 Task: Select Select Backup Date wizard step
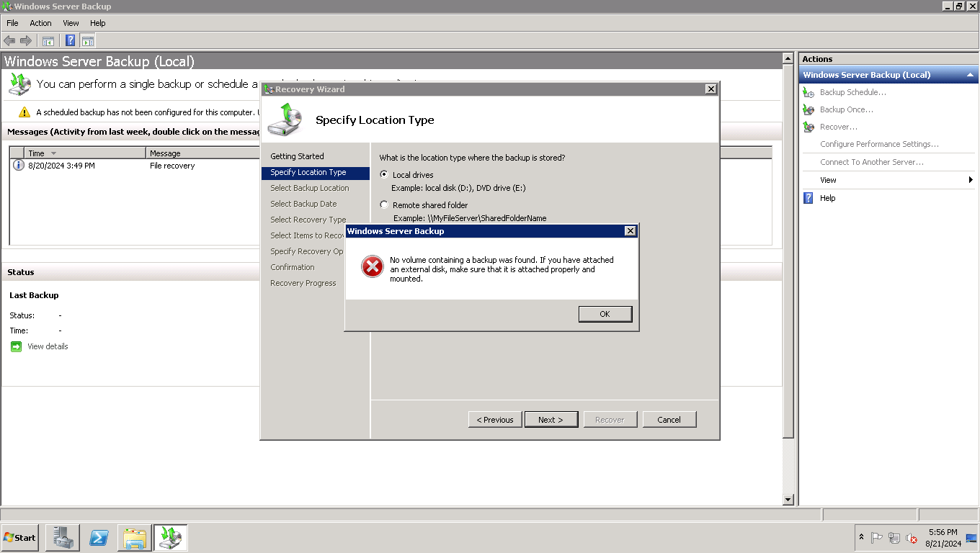(x=303, y=204)
